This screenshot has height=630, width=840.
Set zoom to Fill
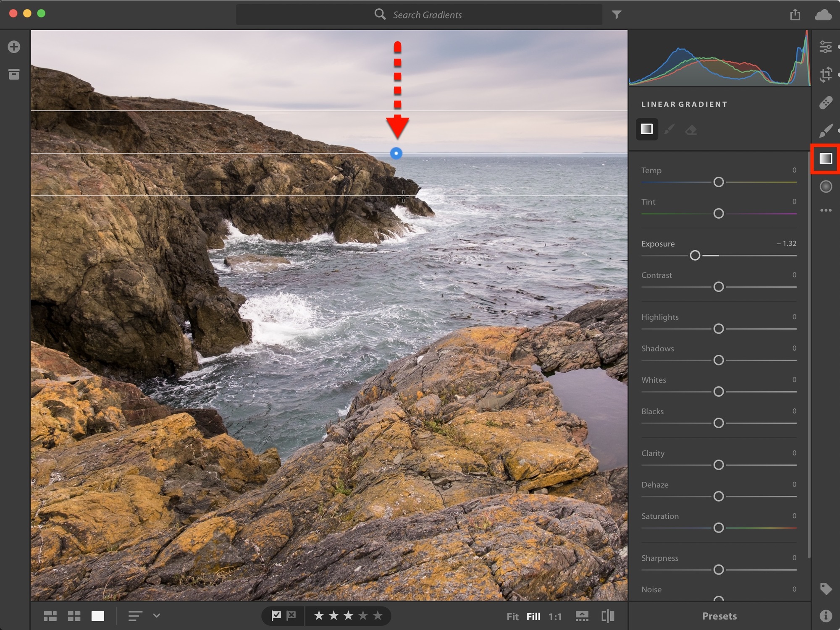coord(533,617)
